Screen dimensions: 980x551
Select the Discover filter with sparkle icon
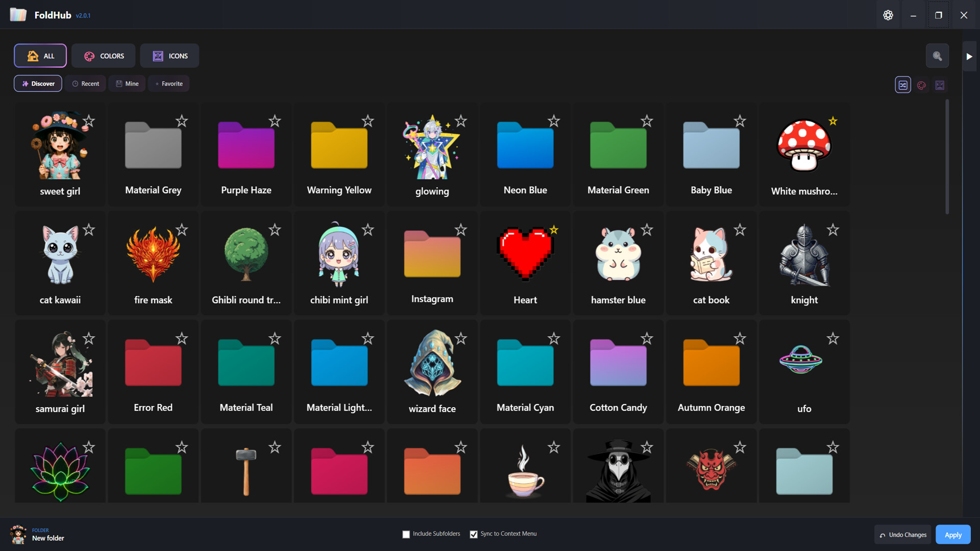point(38,83)
